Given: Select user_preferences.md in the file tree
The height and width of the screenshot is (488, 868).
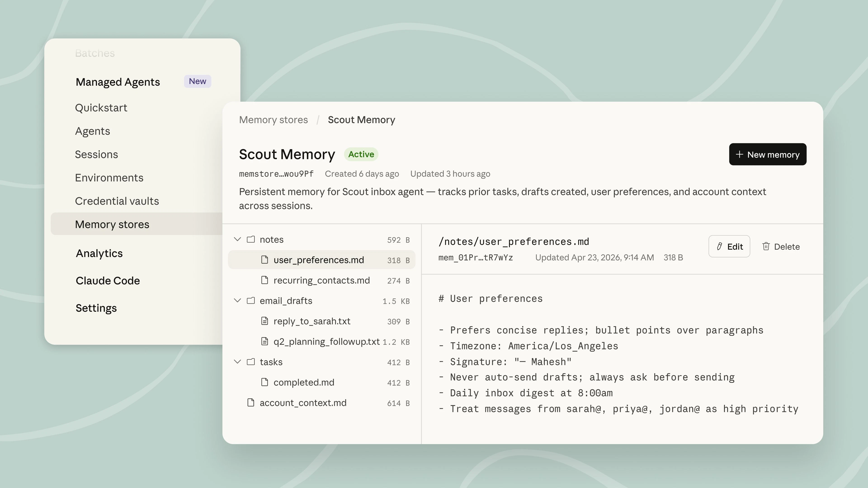Looking at the screenshot, I should (x=318, y=260).
